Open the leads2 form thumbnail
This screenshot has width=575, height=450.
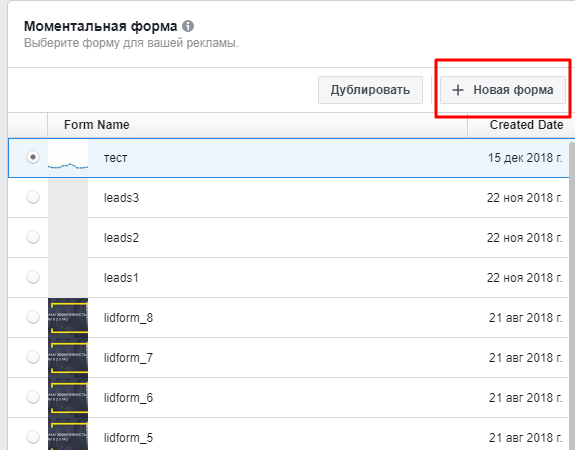tap(68, 238)
